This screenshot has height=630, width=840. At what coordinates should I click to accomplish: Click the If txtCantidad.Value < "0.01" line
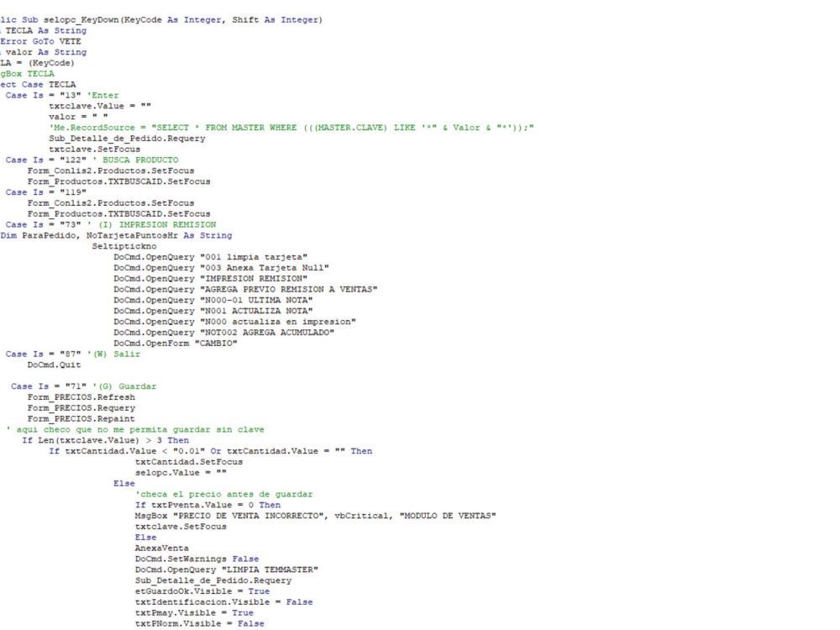[x=211, y=451]
